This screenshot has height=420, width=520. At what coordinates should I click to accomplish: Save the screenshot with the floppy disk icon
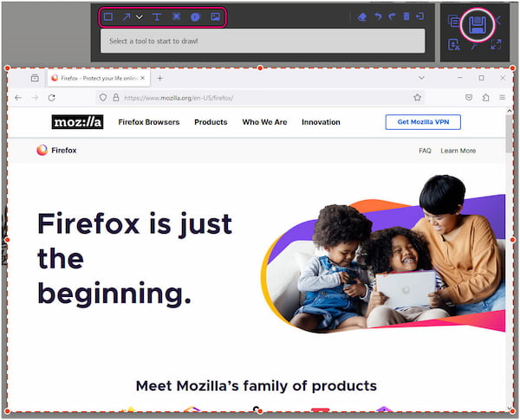tap(478, 25)
